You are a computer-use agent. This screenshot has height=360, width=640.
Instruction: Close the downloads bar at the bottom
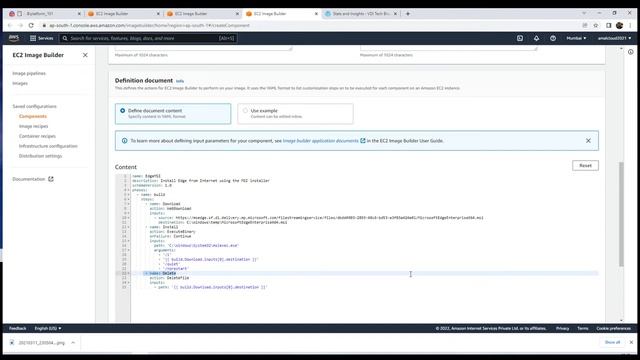point(631,342)
